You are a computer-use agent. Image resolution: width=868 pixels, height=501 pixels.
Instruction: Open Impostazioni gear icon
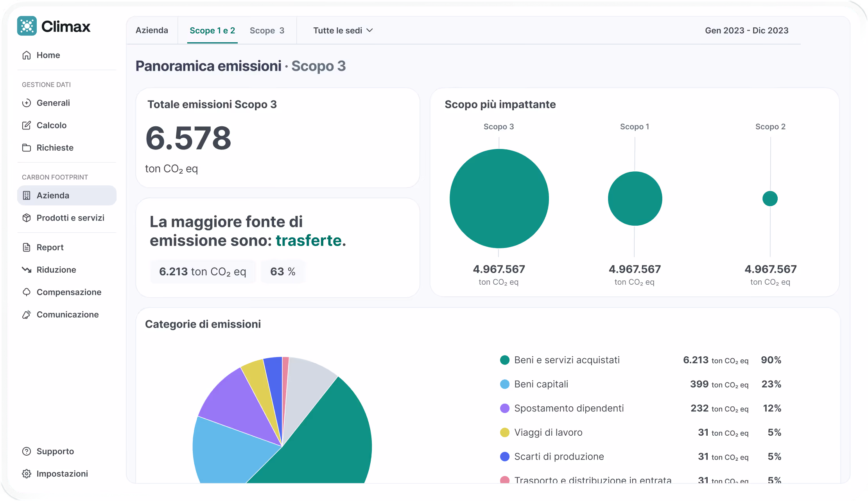[27, 474]
